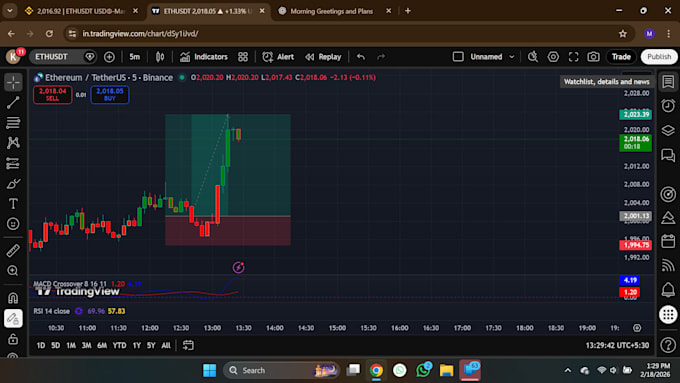Set date range to YTD
The height and width of the screenshot is (383, 680).
(119, 345)
